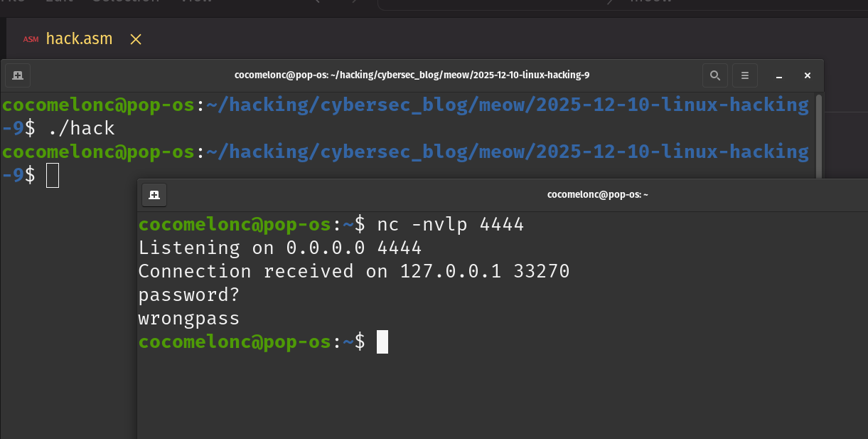Close the hack.asm tab

(x=135, y=40)
